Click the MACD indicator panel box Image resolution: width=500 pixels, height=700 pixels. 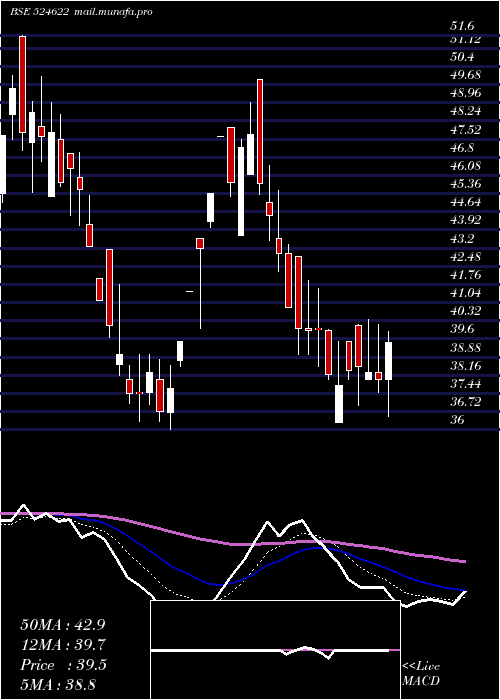[275, 650]
